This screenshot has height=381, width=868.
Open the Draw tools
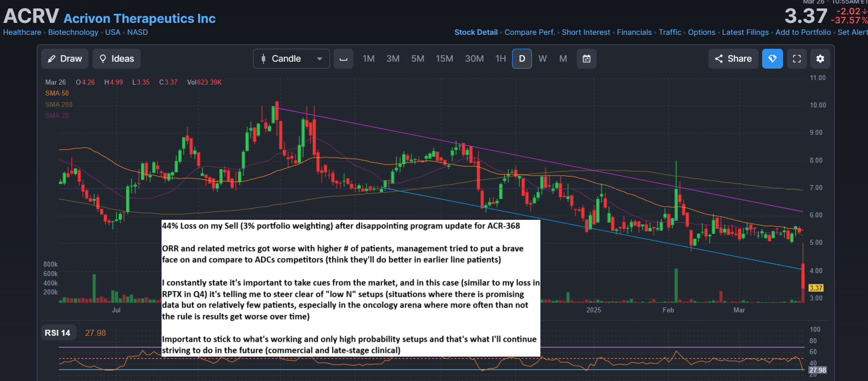pos(65,59)
